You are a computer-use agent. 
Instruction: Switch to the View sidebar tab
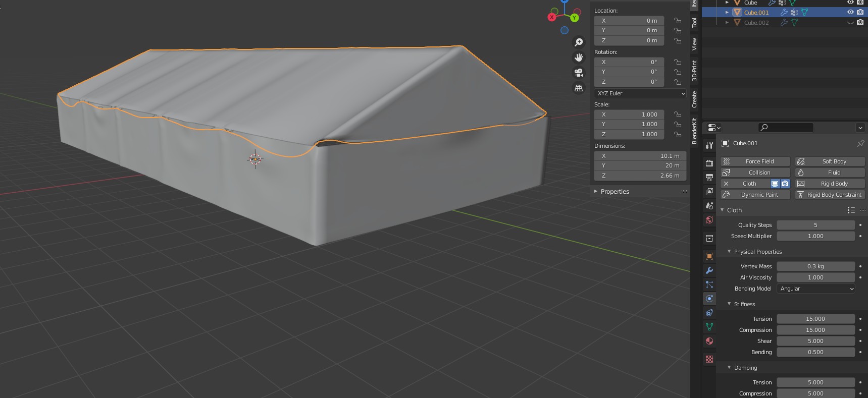click(694, 44)
